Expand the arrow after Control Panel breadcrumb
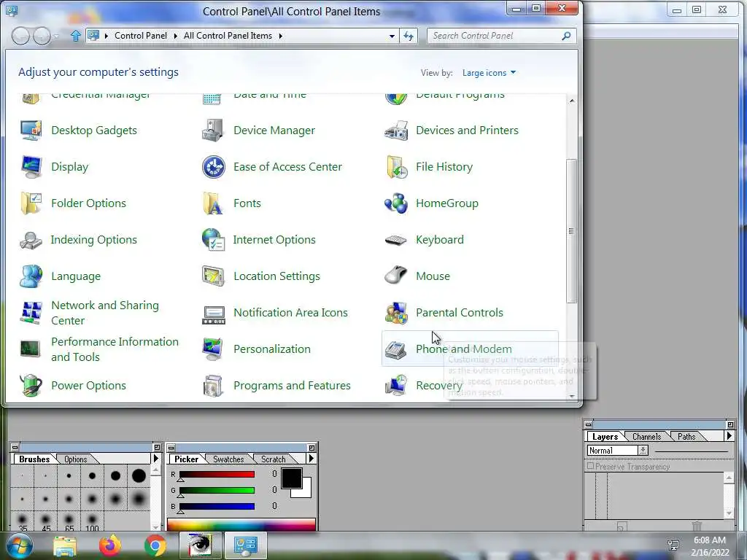This screenshot has height=560, width=747. [x=175, y=36]
